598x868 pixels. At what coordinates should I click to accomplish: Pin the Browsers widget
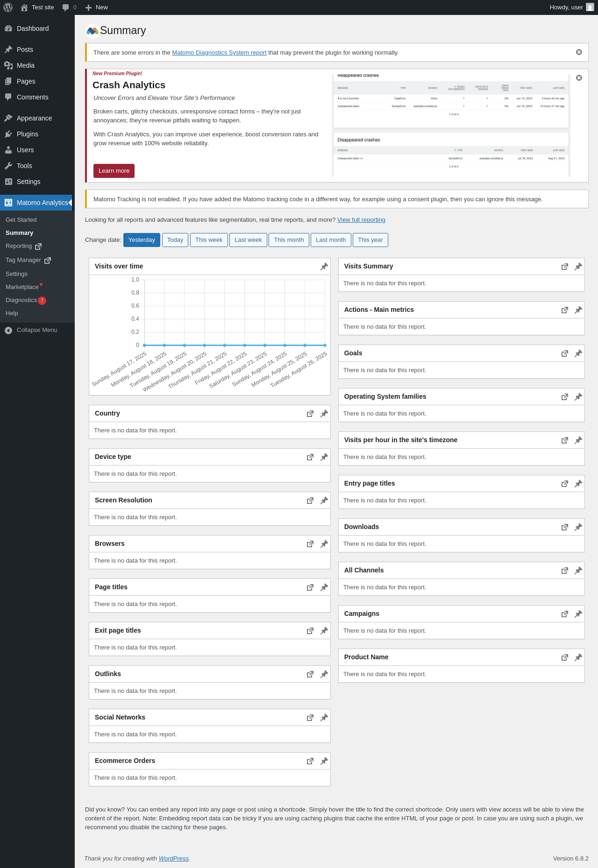324,544
